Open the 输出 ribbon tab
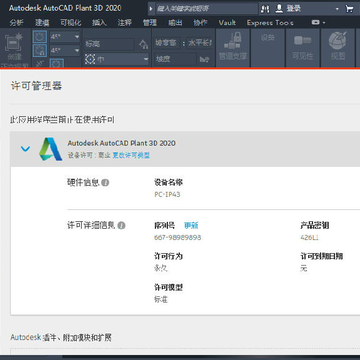360x360 pixels. 175,23
